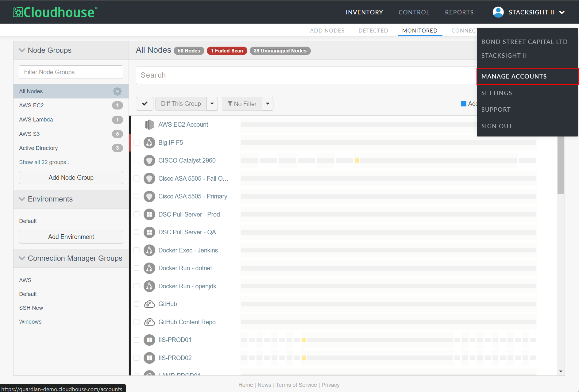Tick the Big IP F5 checkbox
The height and width of the screenshot is (392, 579).
click(x=137, y=143)
